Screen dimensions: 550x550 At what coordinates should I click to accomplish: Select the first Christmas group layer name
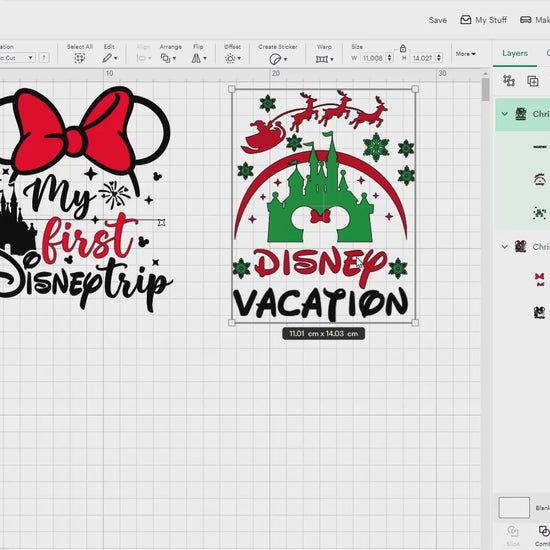coord(541,114)
